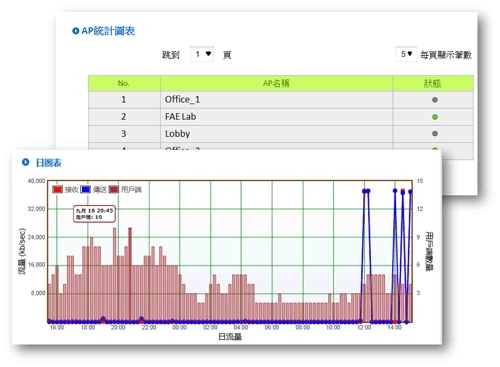Click the gray status dot for Lobby
This screenshot has width=500, height=367.
point(435,134)
